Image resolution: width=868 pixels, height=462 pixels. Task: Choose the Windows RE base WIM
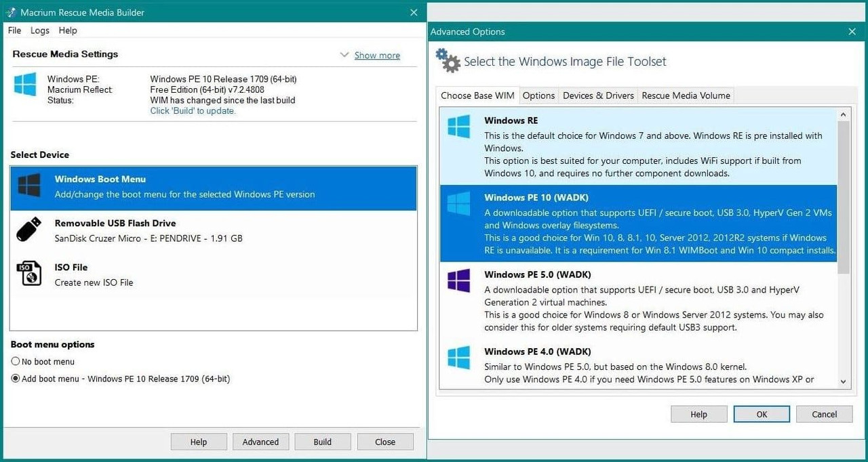[x=639, y=146]
